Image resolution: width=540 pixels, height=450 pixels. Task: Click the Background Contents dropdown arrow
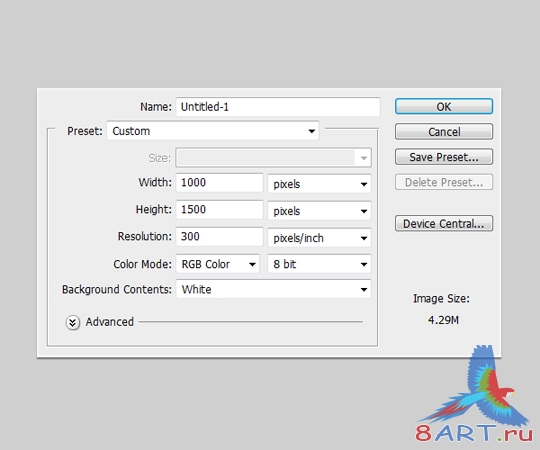tap(364, 290)
